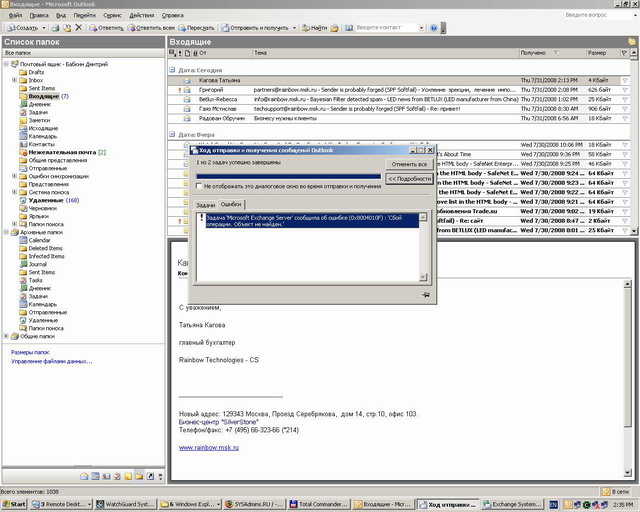Click the Folder List icon in the bottom navigation strip
This screenshot has width=640, height=512.
(139, 476)
